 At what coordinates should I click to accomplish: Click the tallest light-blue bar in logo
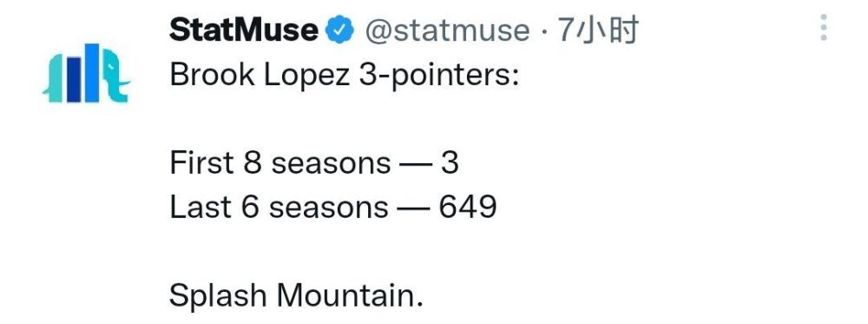click(92, 73)
